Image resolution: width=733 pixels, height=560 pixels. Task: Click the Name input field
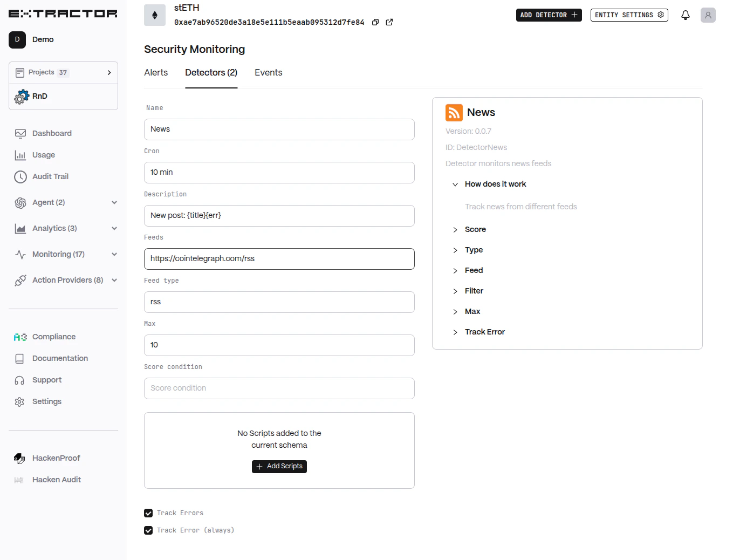click(x=279, y=129)
